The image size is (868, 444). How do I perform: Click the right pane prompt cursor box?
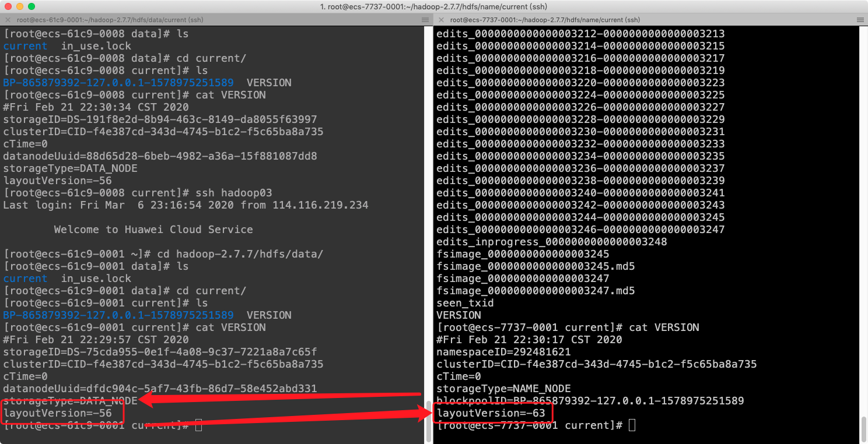click(x=632, y=425)
